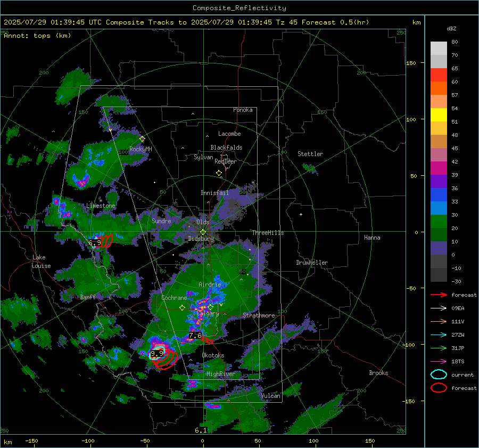The image size is (479, 448).
Task: Click the yellow diamond marker near RockyMH
Action: point(142,139)
